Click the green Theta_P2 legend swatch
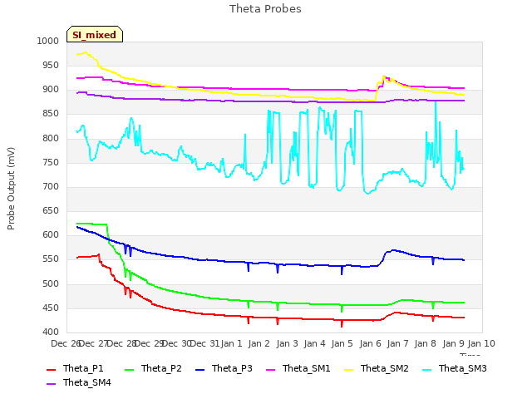Image resolution: width=532 pixels, height=399 pixels. 130,369
